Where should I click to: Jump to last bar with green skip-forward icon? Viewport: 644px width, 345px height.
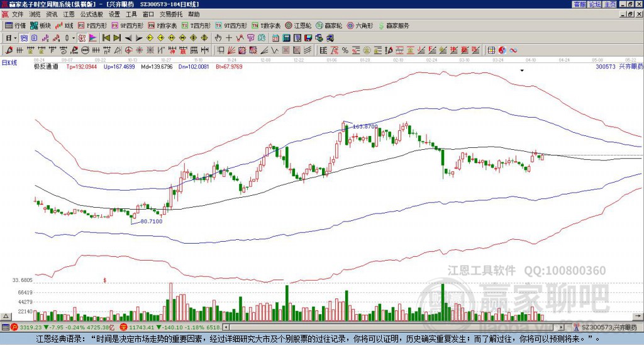(117, 38)
